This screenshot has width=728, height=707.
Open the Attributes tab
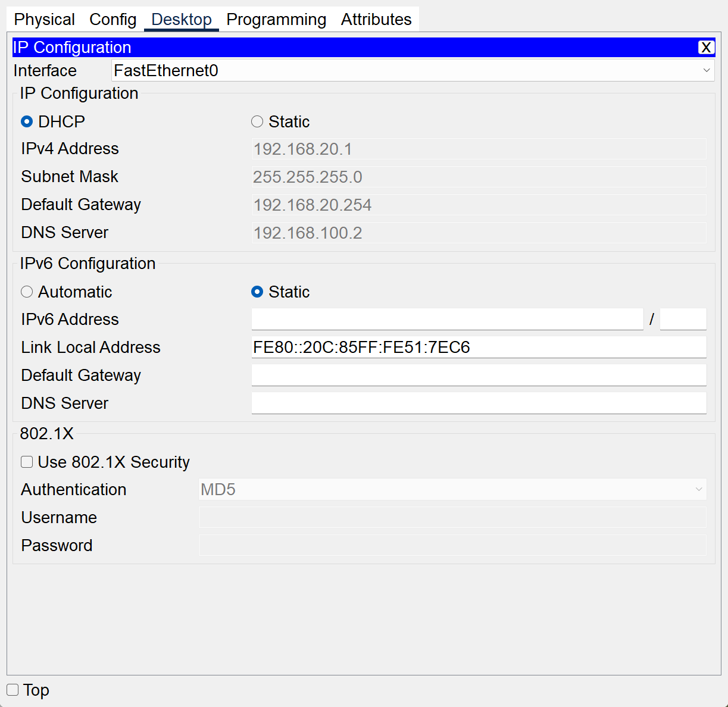[376, 19]
